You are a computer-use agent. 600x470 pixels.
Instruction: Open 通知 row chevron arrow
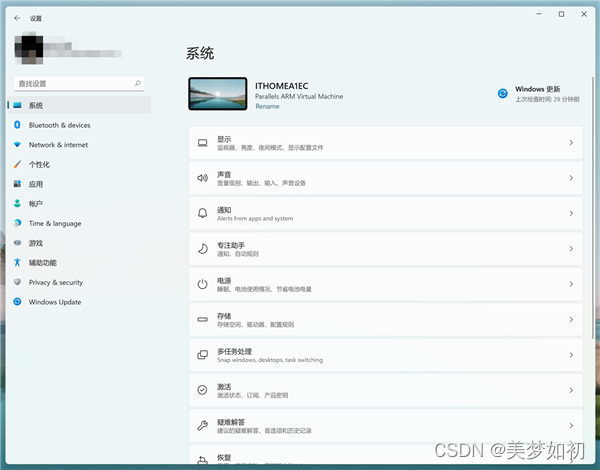(x=571, y=213)
